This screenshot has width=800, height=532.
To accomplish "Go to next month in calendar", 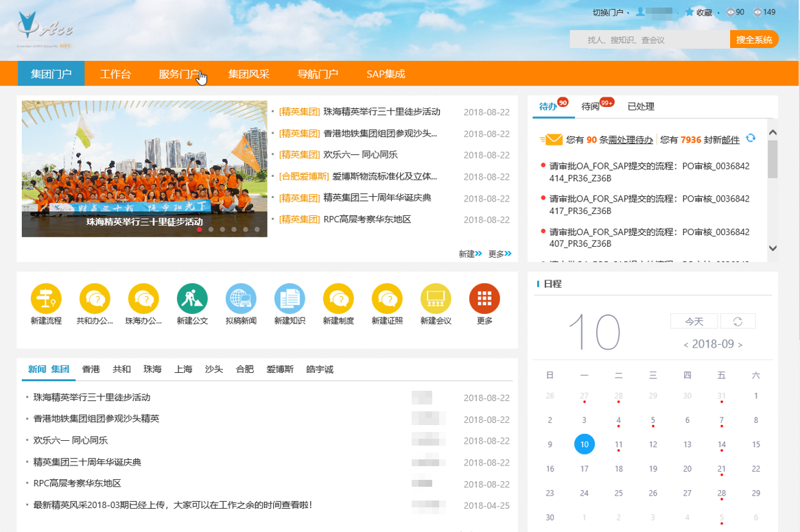I will (x=740, y=345).
